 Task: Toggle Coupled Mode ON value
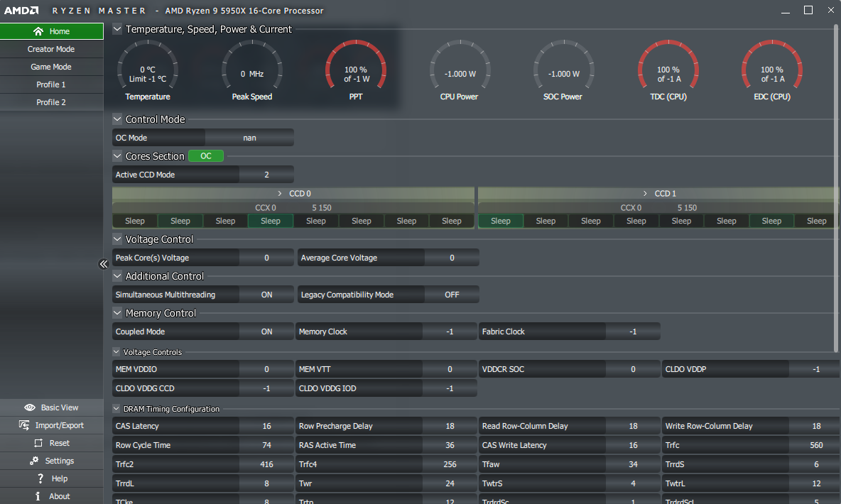pyautogui.click(x=266, y=332)
